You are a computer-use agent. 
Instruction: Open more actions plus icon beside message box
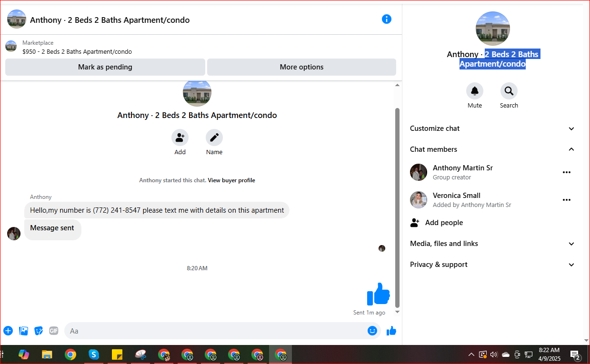pos(8,331)
